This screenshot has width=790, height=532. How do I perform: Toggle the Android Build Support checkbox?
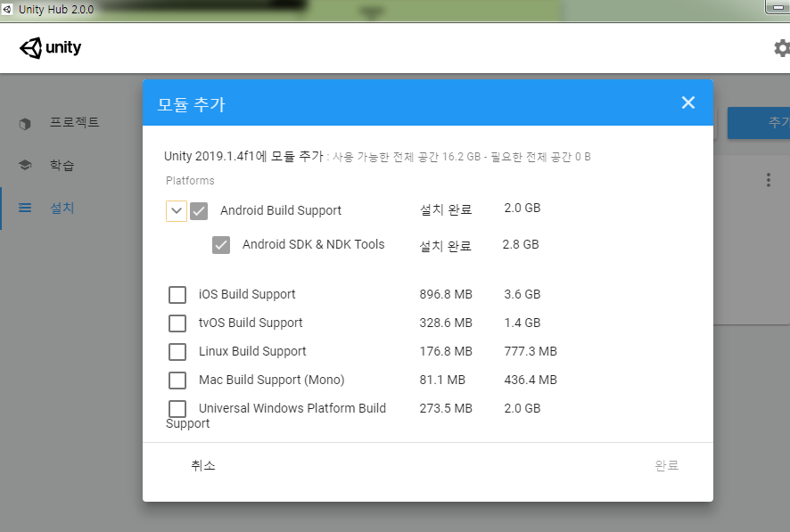click(199, 211)
